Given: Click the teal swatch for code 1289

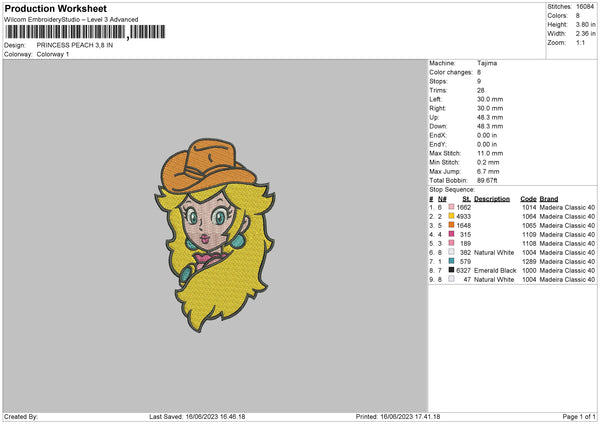Looking at the screenshot, I should coord(451,261).
